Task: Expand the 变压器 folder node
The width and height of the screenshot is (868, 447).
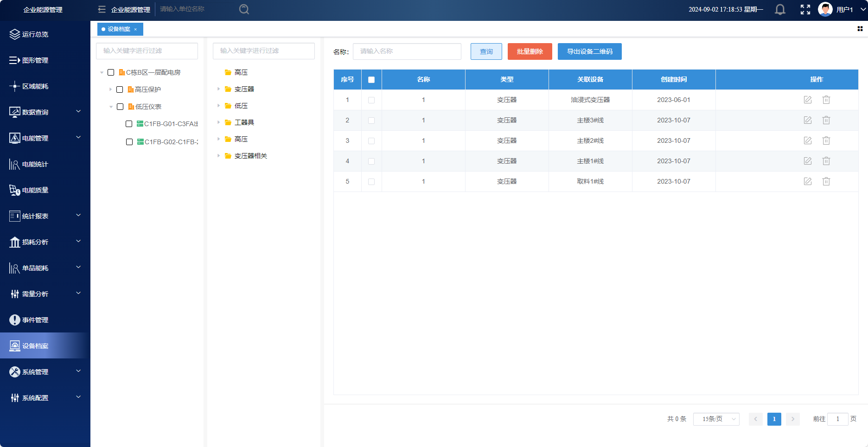Action: coord(218,89)
